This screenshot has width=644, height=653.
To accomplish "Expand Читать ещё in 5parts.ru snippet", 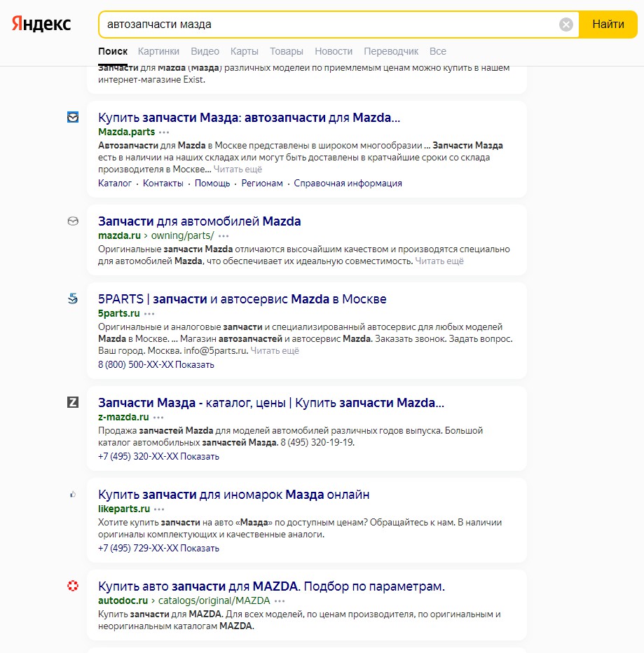I will [x=275, y=351].
